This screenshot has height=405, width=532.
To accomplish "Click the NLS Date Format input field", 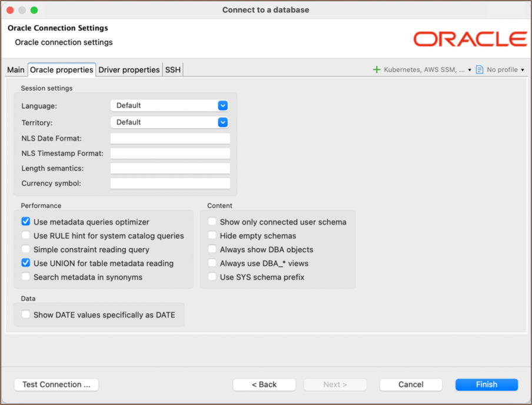I will [x=169, y=138].
